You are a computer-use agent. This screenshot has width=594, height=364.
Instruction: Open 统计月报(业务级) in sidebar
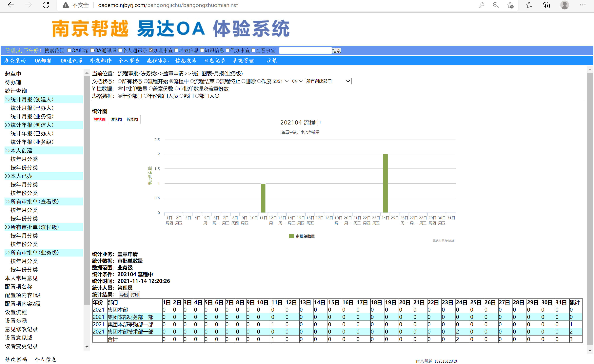(32, 116)
